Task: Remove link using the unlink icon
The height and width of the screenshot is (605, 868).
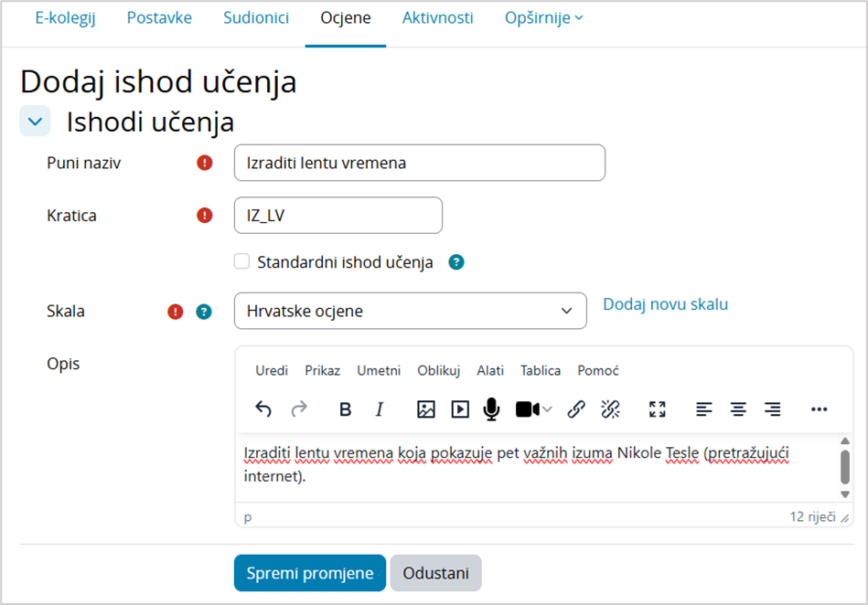Action: coord(612,409)
